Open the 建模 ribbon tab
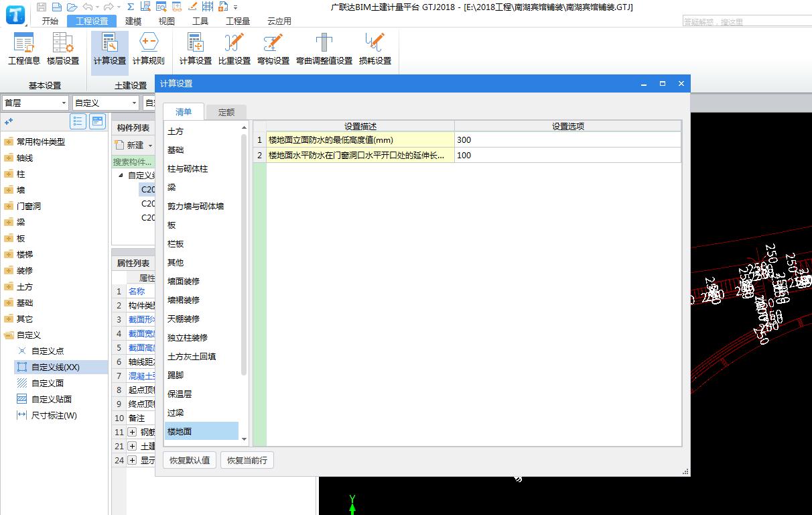Viewport: 812px width, 515px height. point(133,21)
